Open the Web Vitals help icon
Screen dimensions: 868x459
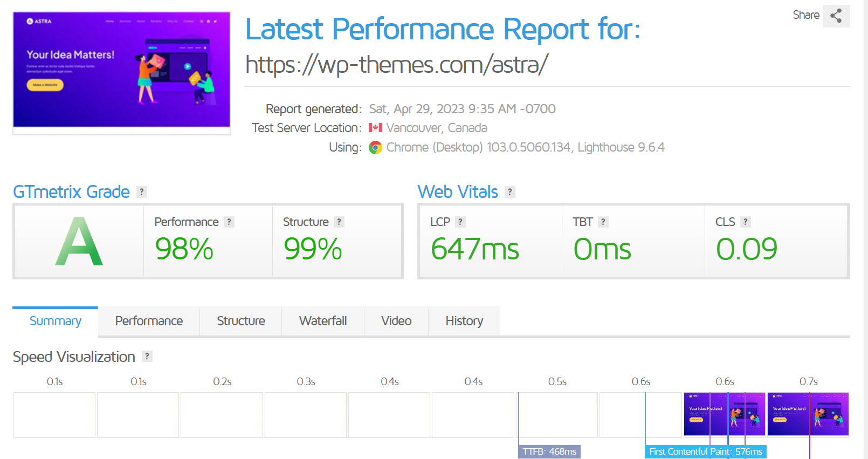[x=510, y=192]
